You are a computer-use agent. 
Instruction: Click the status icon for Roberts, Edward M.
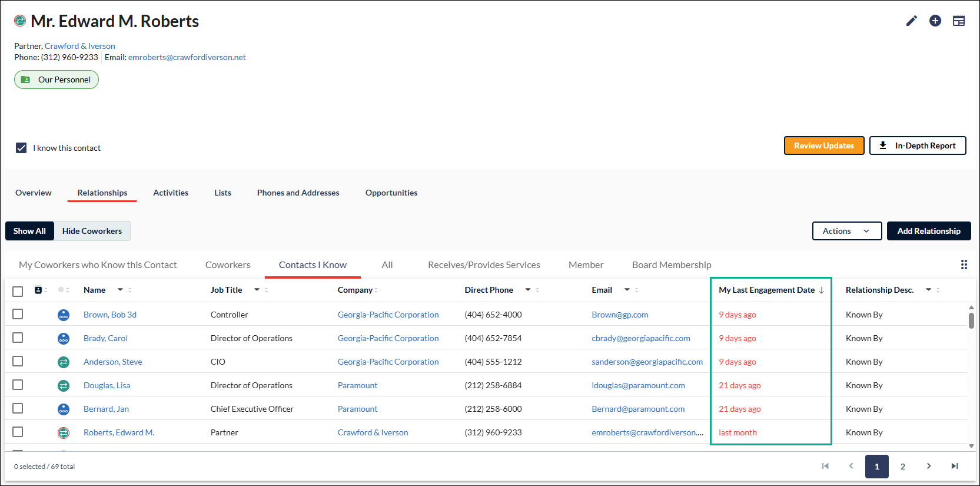(64, 433)
